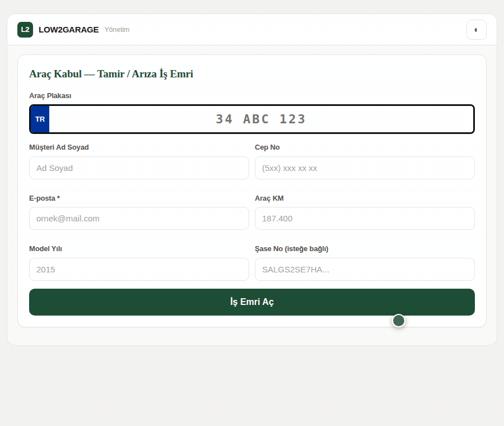The width and height of the screenshot is (504, 426).
Task: Click the L2 logo icon
Action: click(x=25, y=30)
